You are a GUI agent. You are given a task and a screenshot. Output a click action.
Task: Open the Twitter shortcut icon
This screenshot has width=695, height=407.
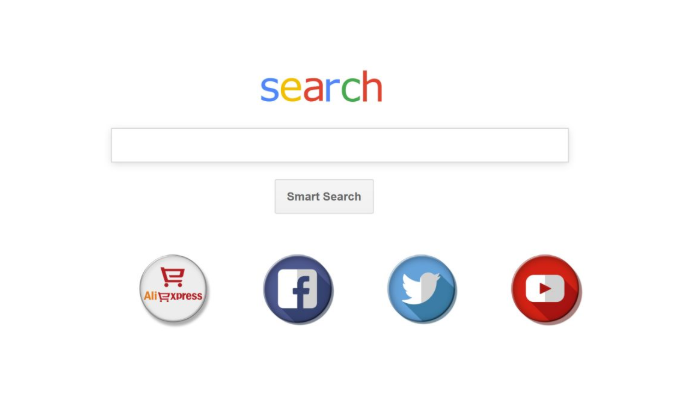coord(422,289)
